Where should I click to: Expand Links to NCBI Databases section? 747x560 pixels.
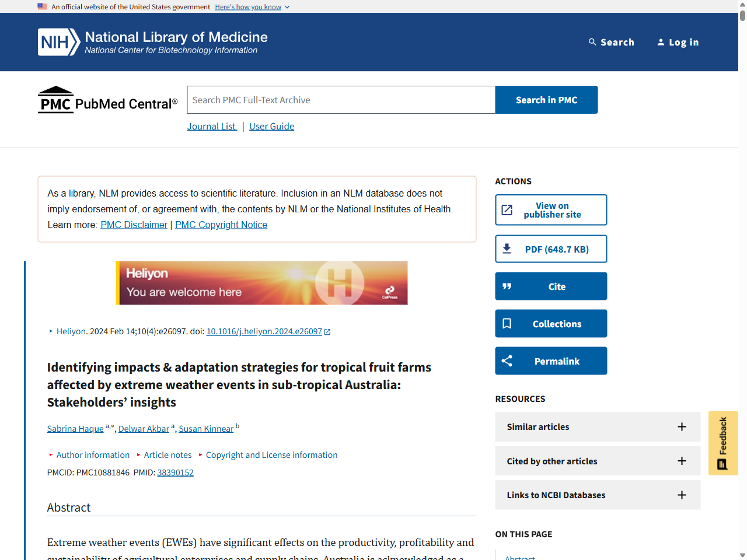click(681, 495)
